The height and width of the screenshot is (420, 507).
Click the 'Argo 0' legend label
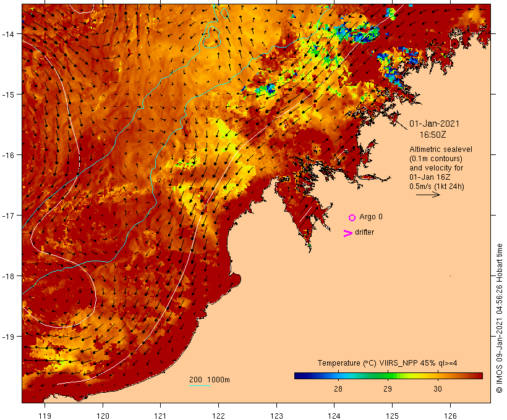click(x=371, y=217)
